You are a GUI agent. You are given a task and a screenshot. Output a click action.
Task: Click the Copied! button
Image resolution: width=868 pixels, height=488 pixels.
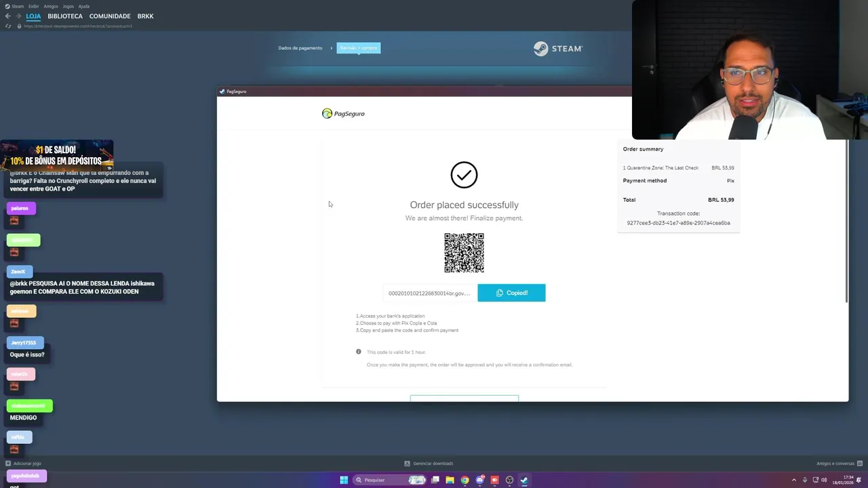pos(511,293)
